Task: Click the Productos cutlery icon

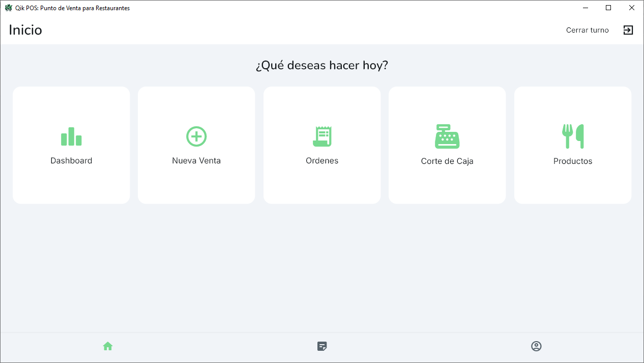Action: coord(573,136)
